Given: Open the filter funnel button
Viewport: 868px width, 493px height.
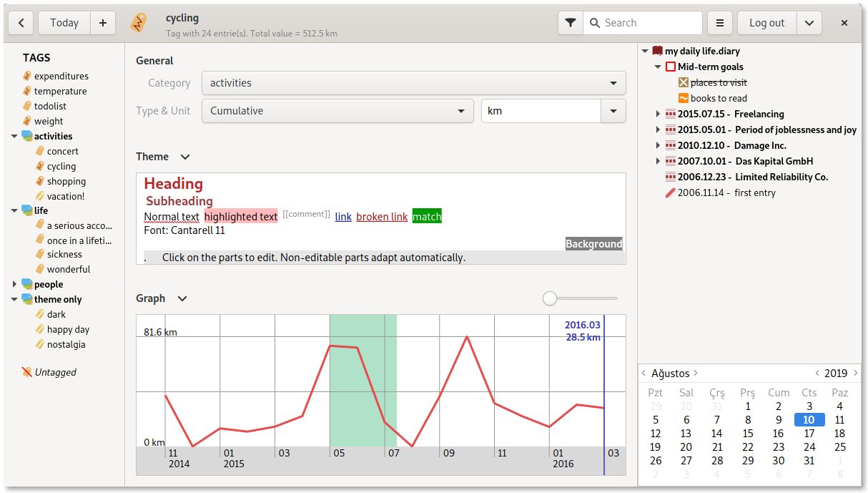Looking at the screenshot, I should (x=570, y=23).
